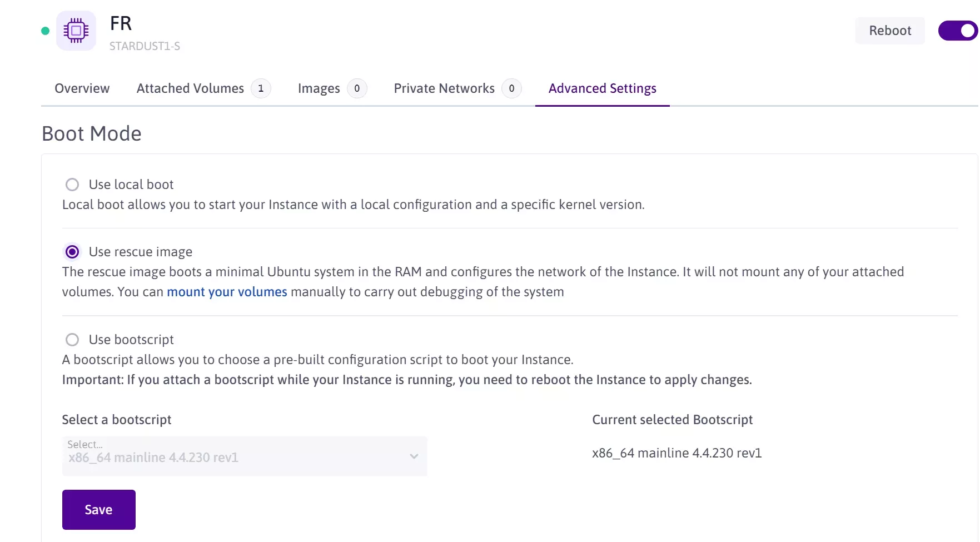Switch to the Overview tab
Image resolution: width=980 pixels, height=542 pixels.
point(82,88)
